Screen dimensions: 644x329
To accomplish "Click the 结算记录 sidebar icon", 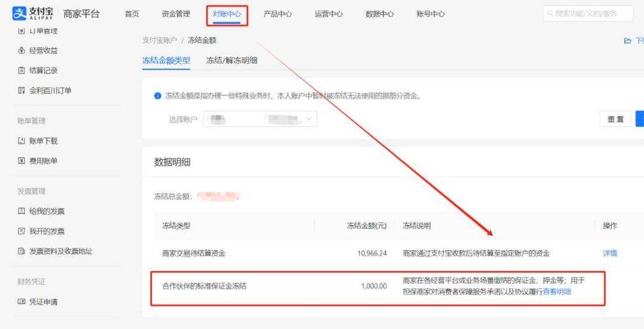I will (21, 70).
